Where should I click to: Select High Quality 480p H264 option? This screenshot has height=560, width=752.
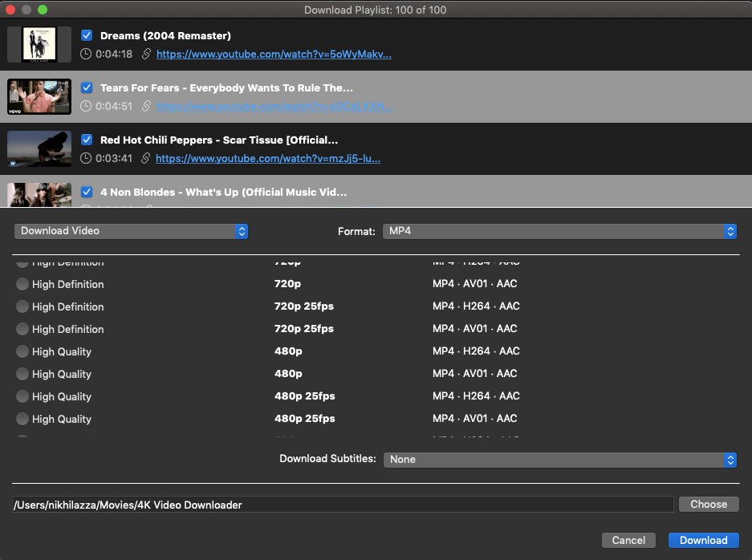click(x=22, y=351)
